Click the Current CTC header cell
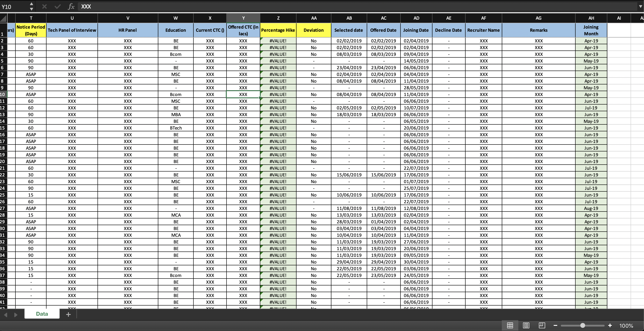This screenshot has height=331, width=644. 210,30
